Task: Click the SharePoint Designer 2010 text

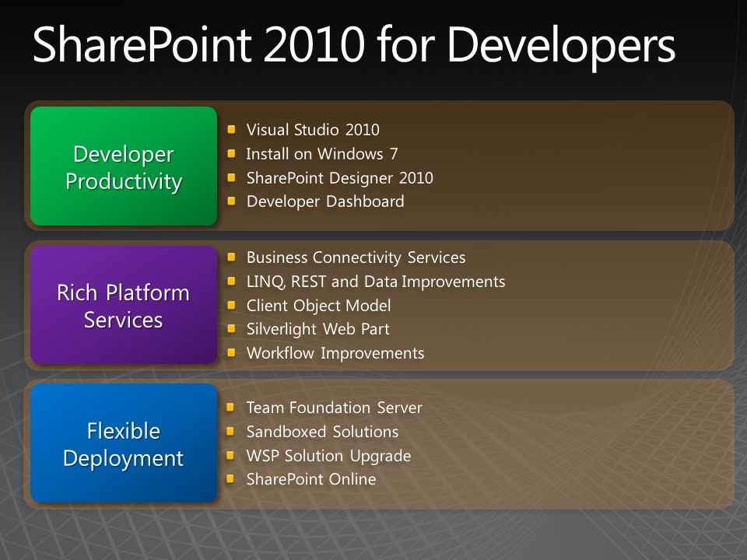Action: (340, 178)
